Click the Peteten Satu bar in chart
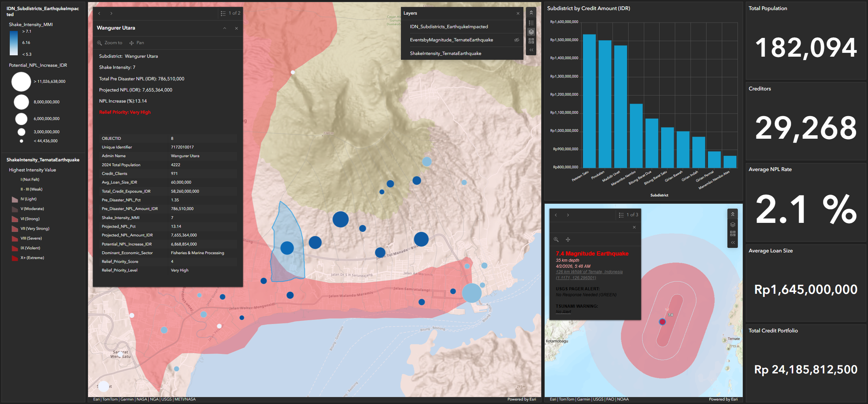Image resolution: width=868 pixels, height=404 pixels. tap(589, 101)
